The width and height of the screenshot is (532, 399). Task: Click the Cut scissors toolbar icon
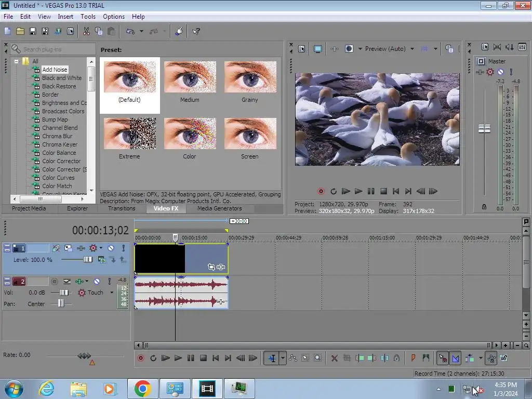[86, 31]
